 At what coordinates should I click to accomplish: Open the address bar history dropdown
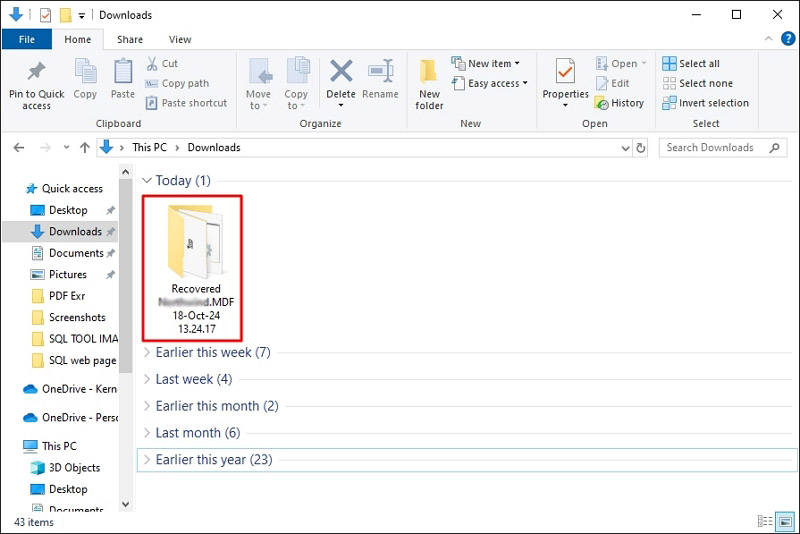pyautogui.click(x=626, y=148)
